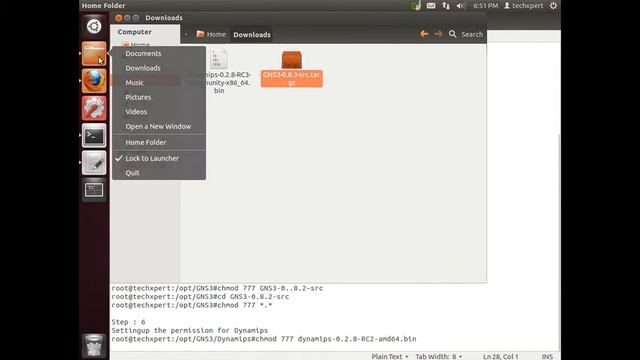Select the Home breadcrumb in path bar
This screenshot has height=360, width=640.
pyautogui.click(x=211, y=35)
